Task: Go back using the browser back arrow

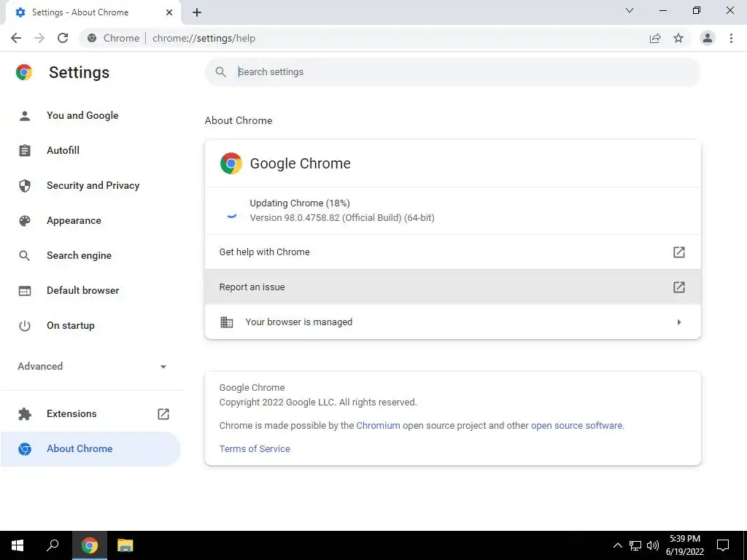Action: (16, 38)
